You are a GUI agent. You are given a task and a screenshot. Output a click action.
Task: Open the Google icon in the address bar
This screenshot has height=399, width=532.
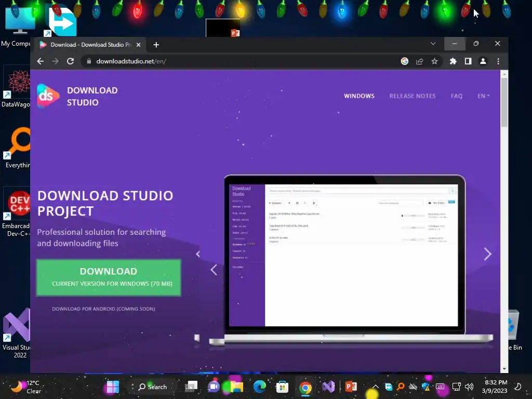[x=404, y=61]
